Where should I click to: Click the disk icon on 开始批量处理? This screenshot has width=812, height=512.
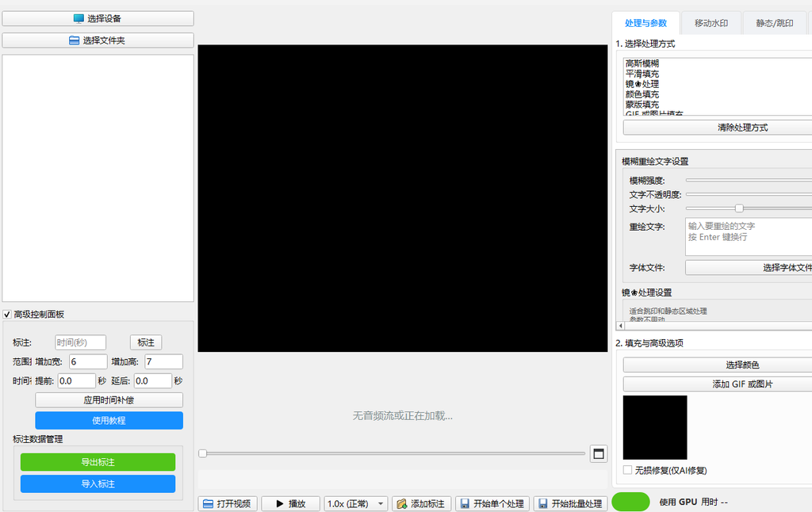click(x=542, y=504)
